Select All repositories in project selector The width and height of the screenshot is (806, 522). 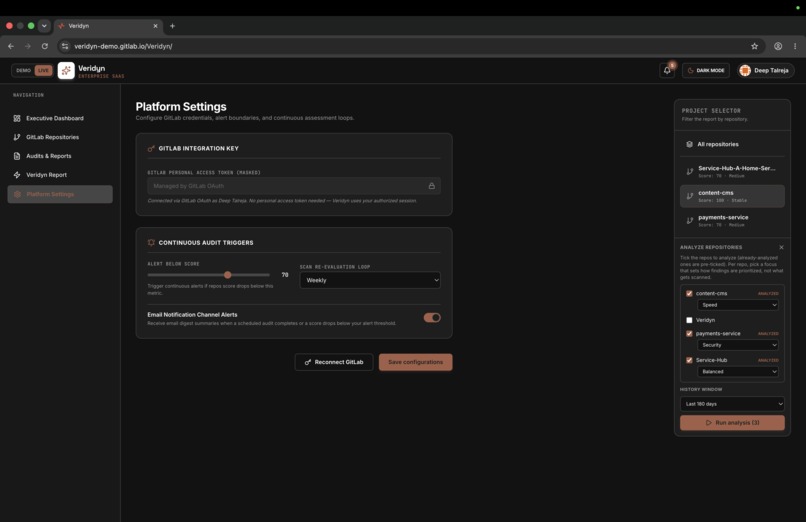pyautogui.click(x=732, y=144)
